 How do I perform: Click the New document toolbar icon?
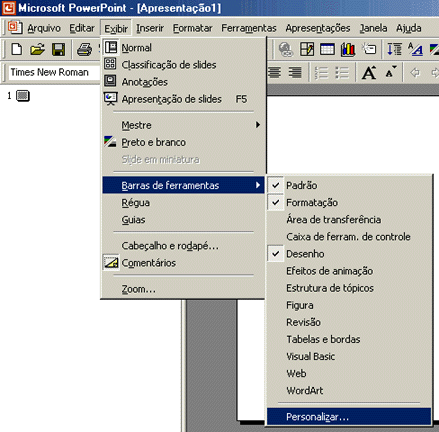tap(17, 50)
